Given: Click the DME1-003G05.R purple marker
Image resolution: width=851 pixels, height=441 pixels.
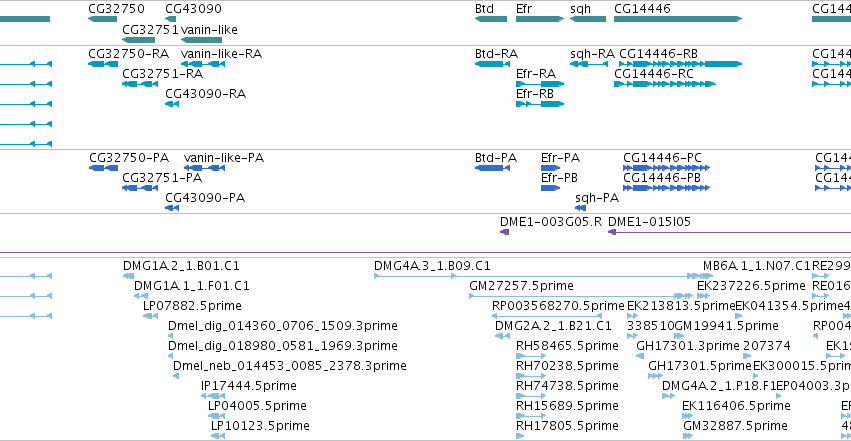Looking at the screenshot, I should (505, 232).
